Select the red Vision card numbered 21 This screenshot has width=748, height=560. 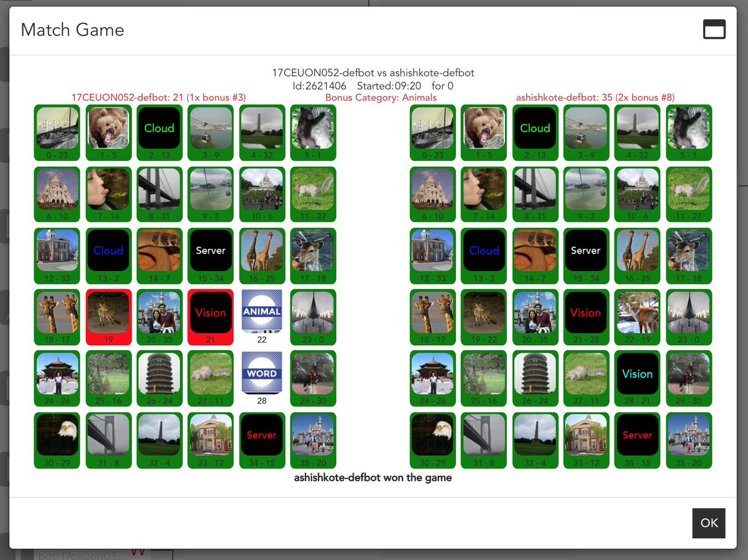coord(211,316)
